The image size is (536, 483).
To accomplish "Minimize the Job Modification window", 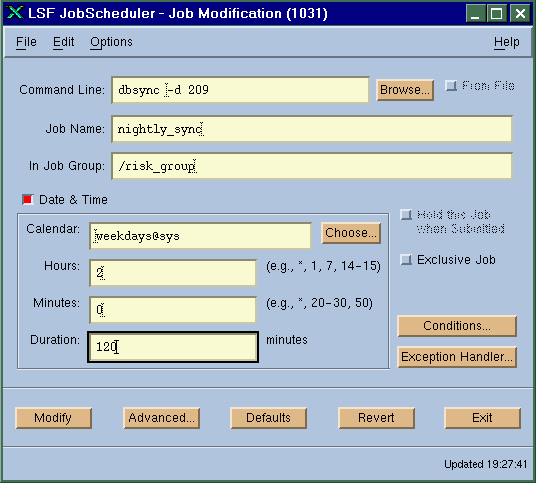I will (475, 14).
